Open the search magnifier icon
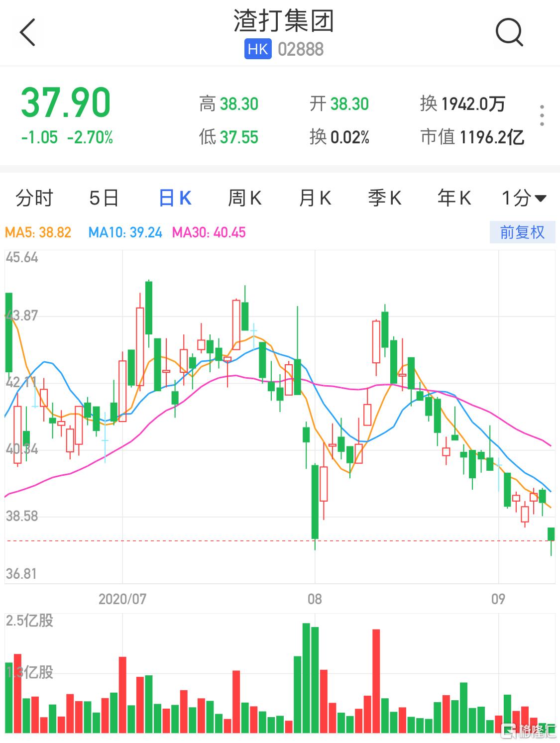 point(509,32)
